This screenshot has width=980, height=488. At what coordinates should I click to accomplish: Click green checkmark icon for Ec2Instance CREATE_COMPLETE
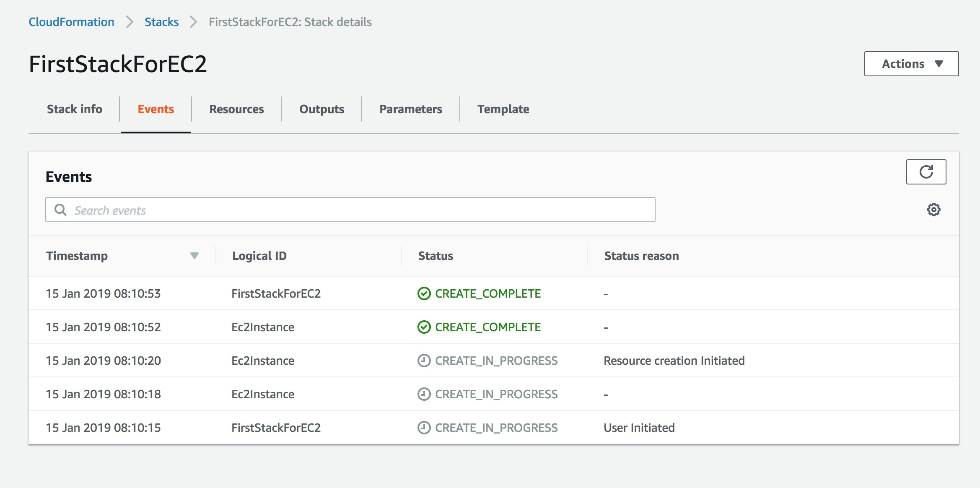pyautogui.click(x=424, y=327)
